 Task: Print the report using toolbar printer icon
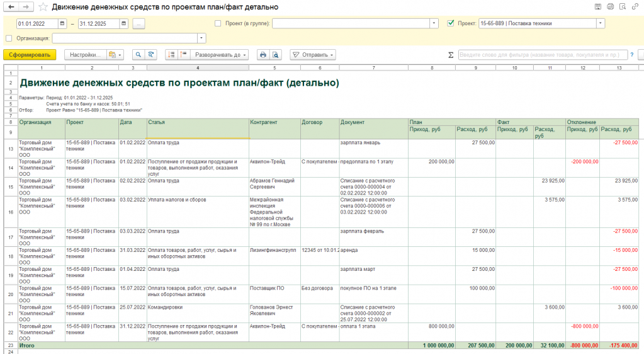pyautogui.click(x=263, y=55)
